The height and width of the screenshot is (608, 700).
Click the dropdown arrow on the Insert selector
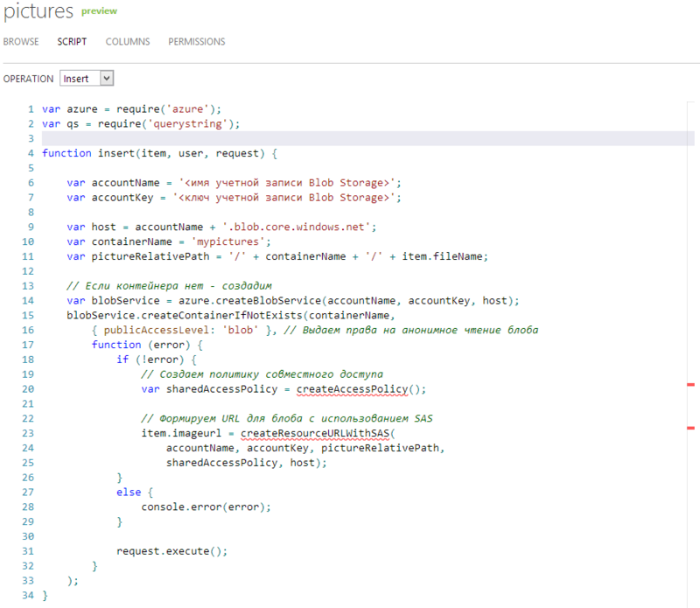[x=108, y=78]
